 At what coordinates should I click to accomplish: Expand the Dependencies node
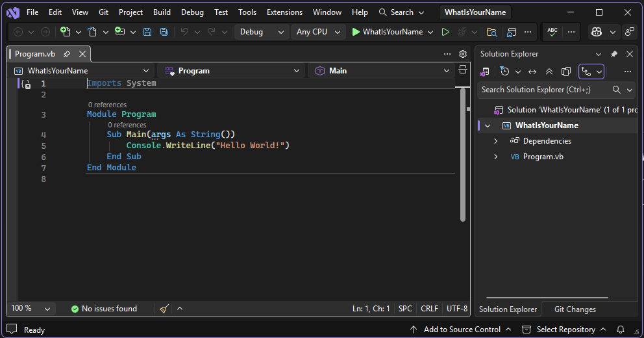point(496,141)
